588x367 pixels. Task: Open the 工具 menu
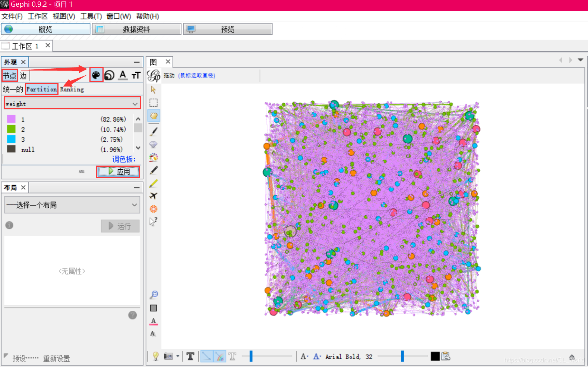[91, 16]
